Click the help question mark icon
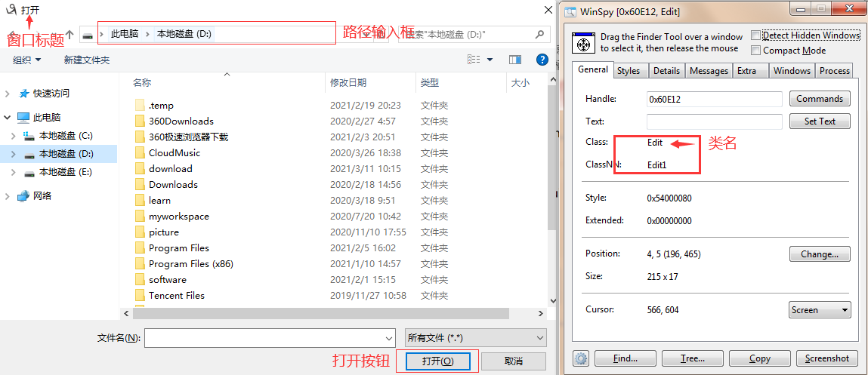 pyautogui.click(x=542, y=60)
